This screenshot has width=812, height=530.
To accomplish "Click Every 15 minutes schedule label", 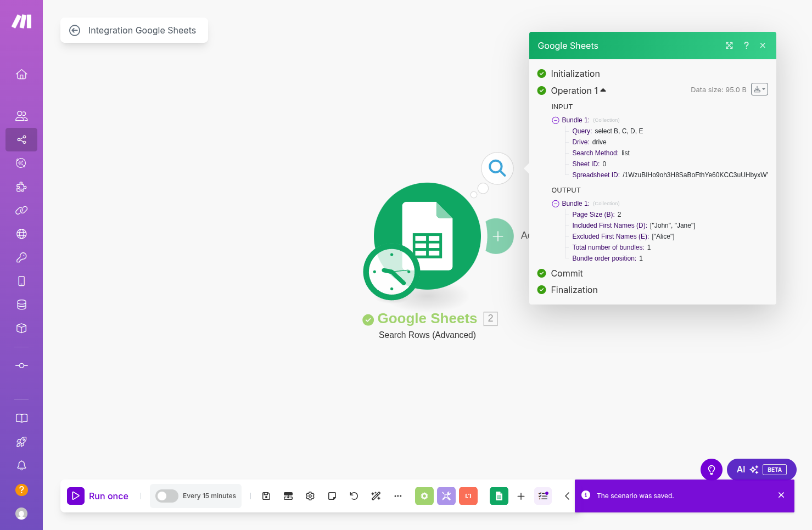I will (x=209, y=496).
